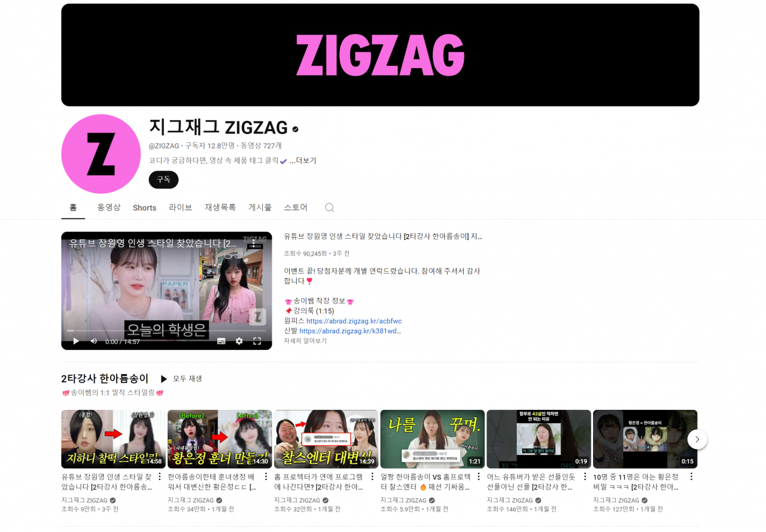The image size is (766, 532).
Task: Open the 황은정 훈녀 만들기 thumbnail
Action: (x=220, y=439)
